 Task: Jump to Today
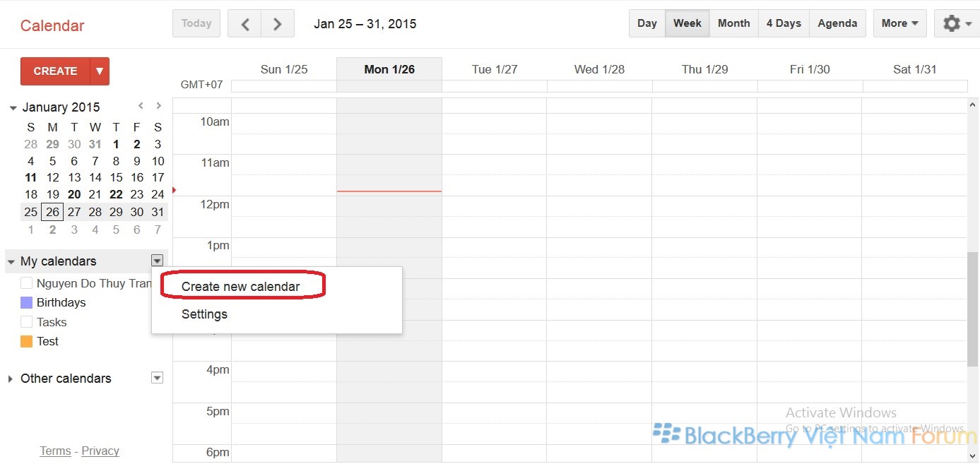point(196,23)
